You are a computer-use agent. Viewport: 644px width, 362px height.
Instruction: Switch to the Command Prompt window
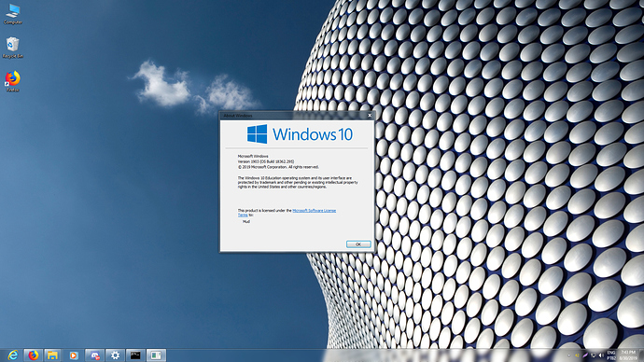click(135, 355)
